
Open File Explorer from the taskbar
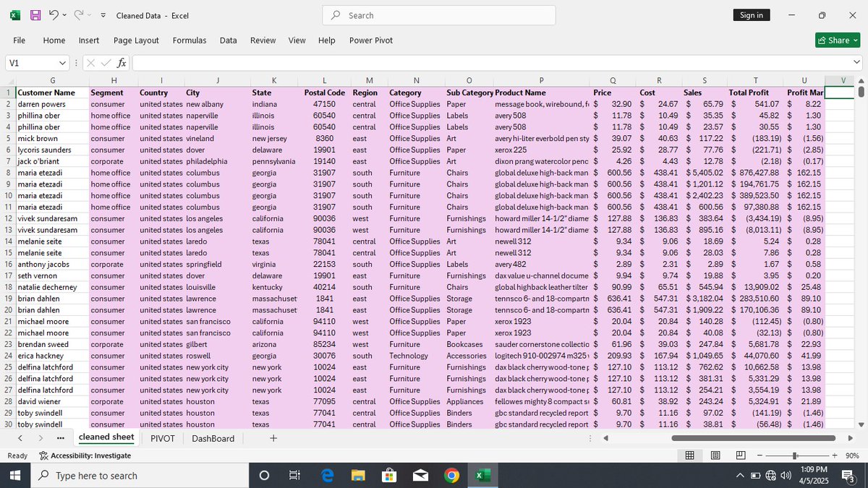[x=358, y=475]
